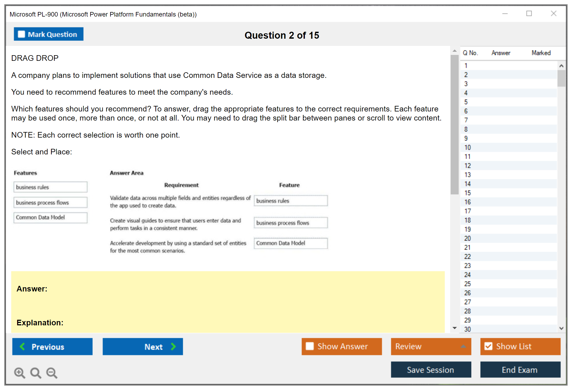Click the Save Session button

(x=431, y=370)
